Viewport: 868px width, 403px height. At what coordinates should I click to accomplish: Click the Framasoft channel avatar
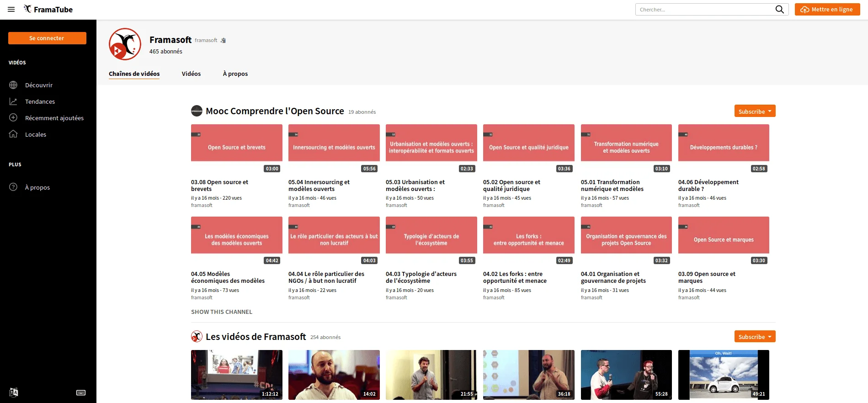pos(125,44)
